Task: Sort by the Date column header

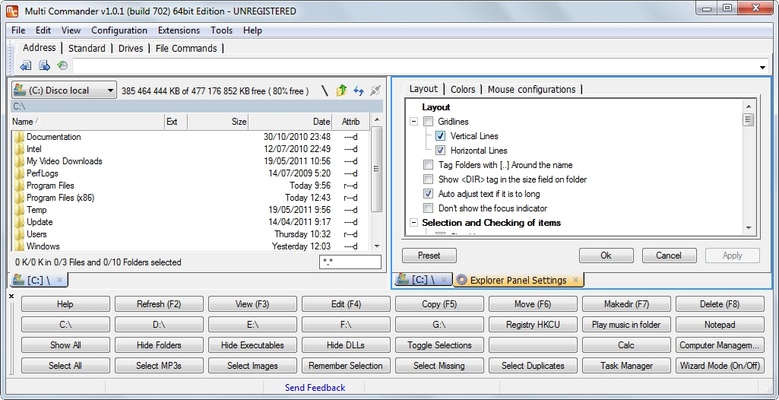Action: (290, 121)
